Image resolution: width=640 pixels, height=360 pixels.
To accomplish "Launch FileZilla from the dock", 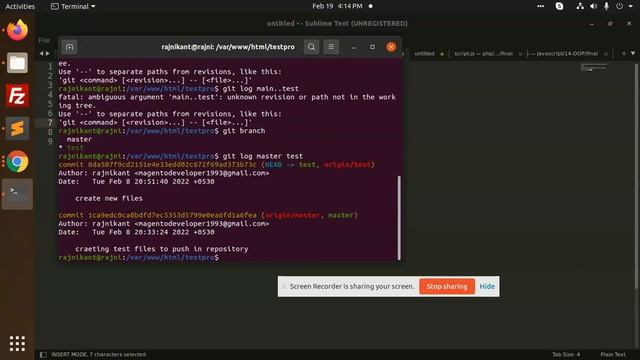I will point(17,96).
